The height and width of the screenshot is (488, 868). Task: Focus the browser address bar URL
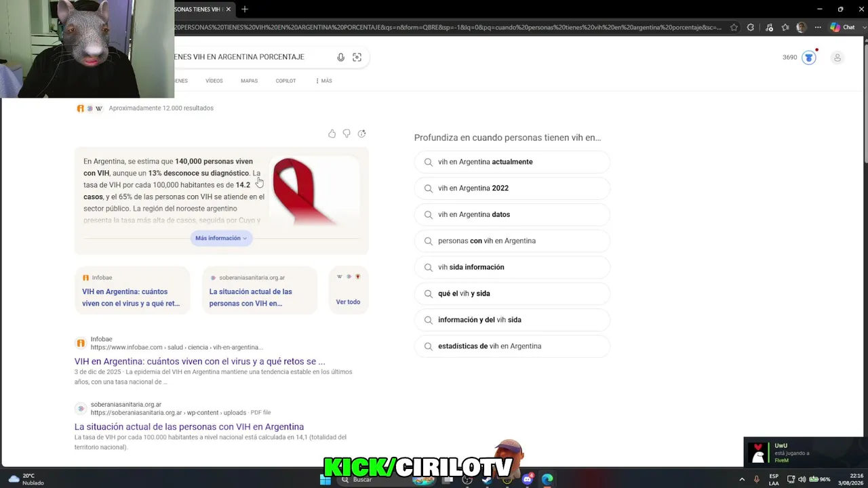point(448,28)
